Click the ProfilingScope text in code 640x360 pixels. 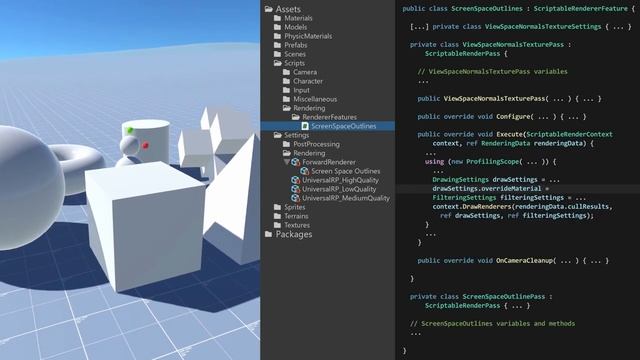click(x=492, y=162)
